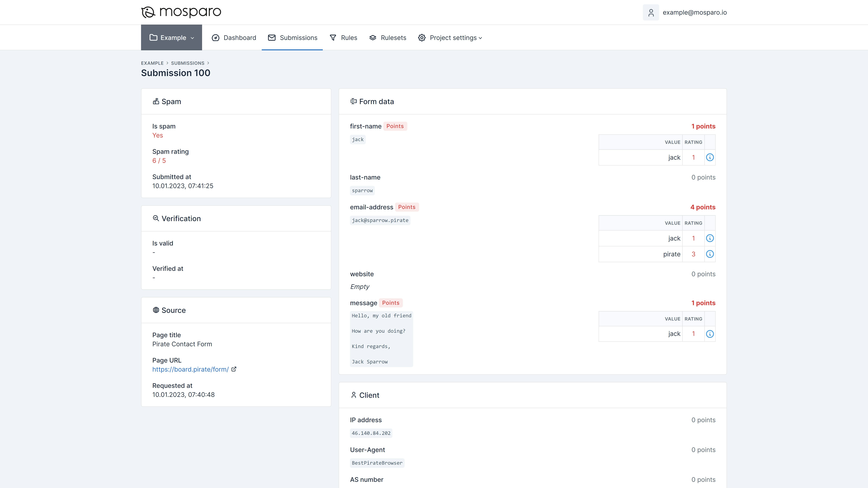Click the Points badge next to message

[x=391, y=303]
